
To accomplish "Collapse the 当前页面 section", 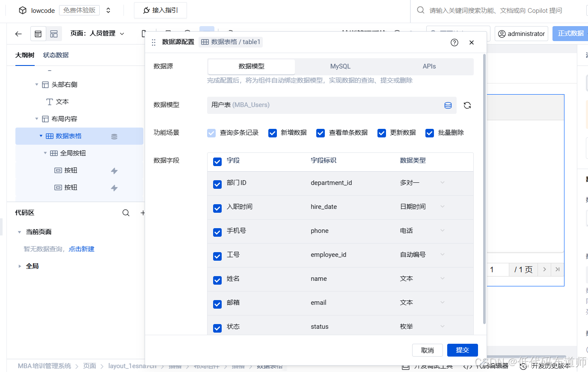I will (19, 232).
